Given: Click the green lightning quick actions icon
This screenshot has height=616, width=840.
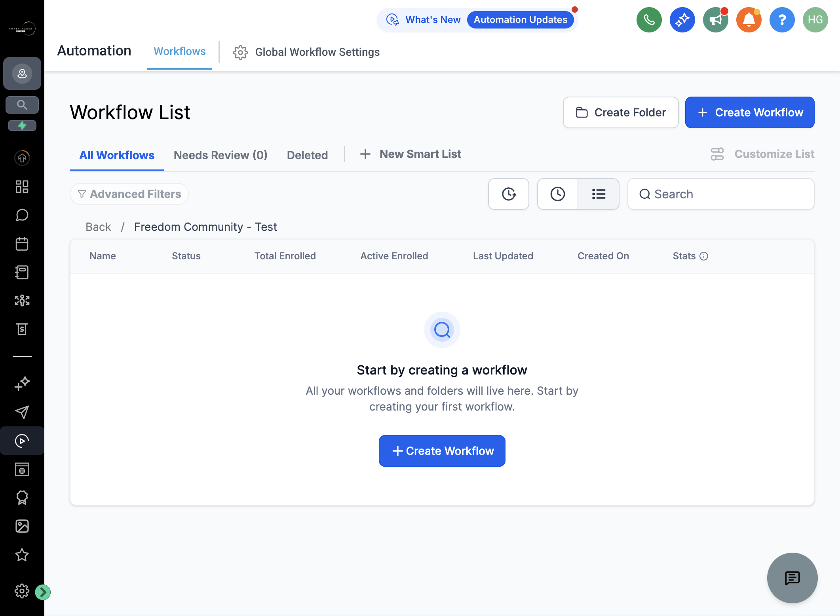Looking at the screenshot, I should (x=22, y=125).
